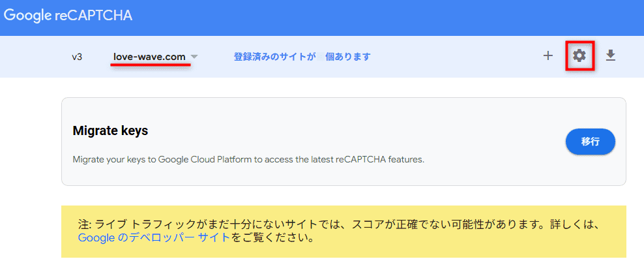Click the download arrow icon
Image resolution: width=644 pixels, height=274 pixels.
pos(610,56)
